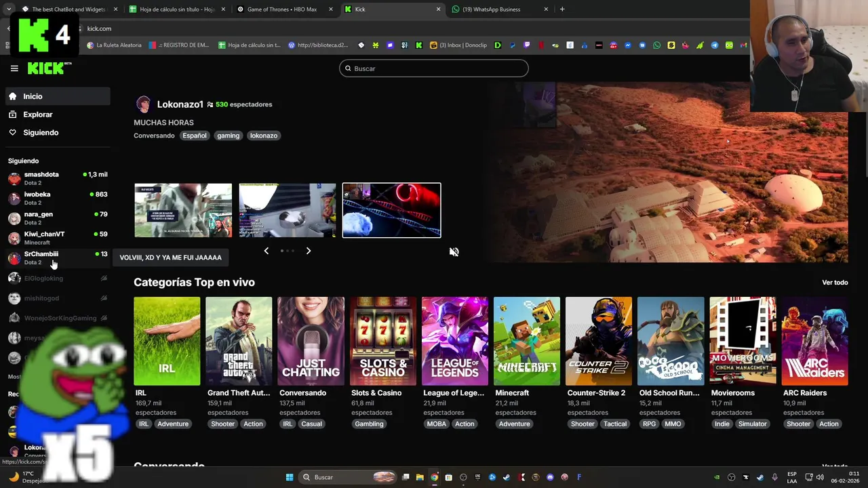The height and width of the screenshot is (488, 868).
Task: Open smashdota channel in following list
Action: 58,178
